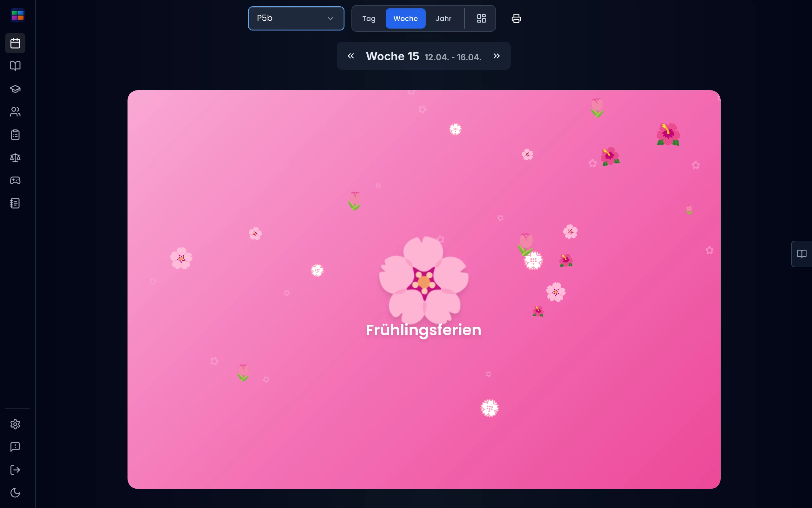Open the P5b class dropdown
The image size is (812, 508).
(x=296, y=18)
